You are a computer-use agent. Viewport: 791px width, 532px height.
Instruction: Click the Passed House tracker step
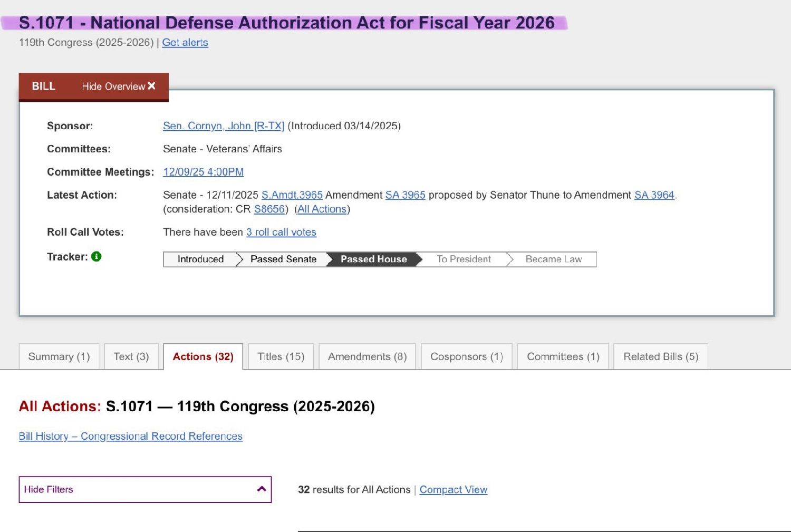(373, 259)
